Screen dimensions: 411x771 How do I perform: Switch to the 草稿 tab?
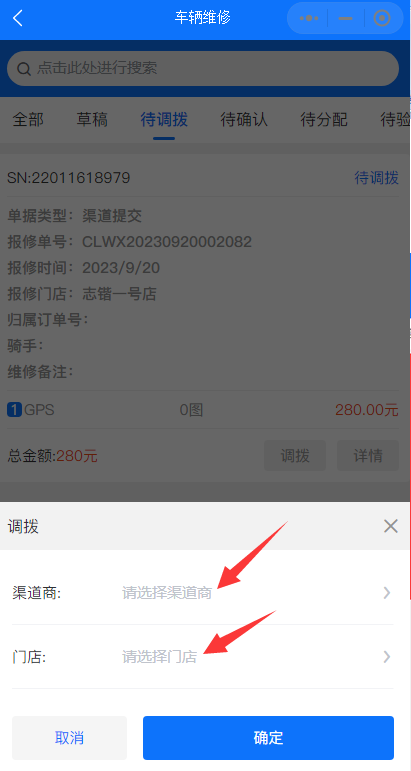92,119
